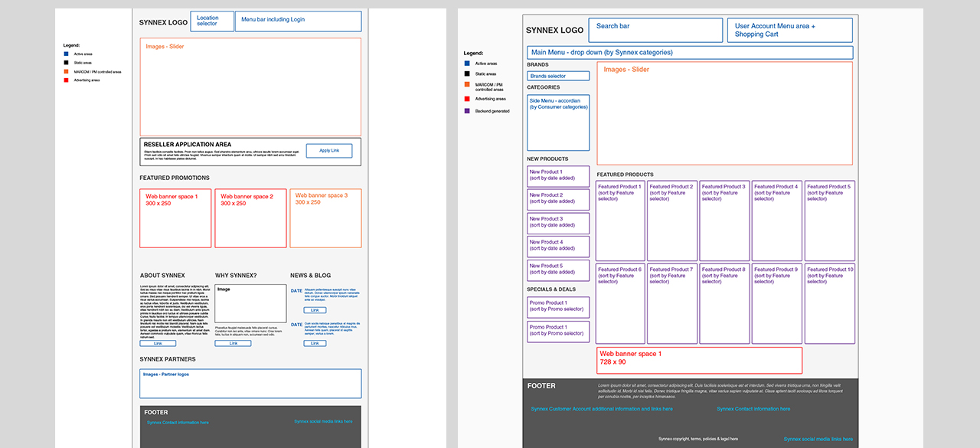Select the Featured Product 10 box
Image resolution: width=980 pixels, height=448 pixels.
[829, 302]
